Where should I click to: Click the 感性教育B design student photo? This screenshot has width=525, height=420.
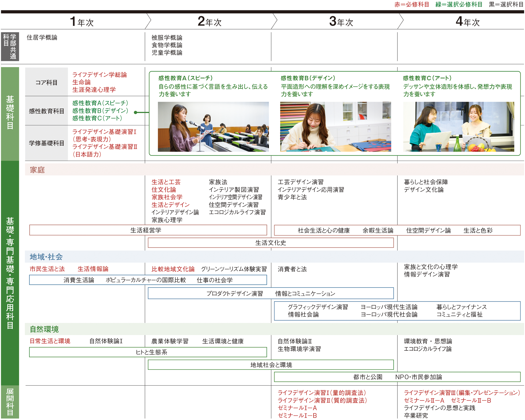(x=335, y=127)
